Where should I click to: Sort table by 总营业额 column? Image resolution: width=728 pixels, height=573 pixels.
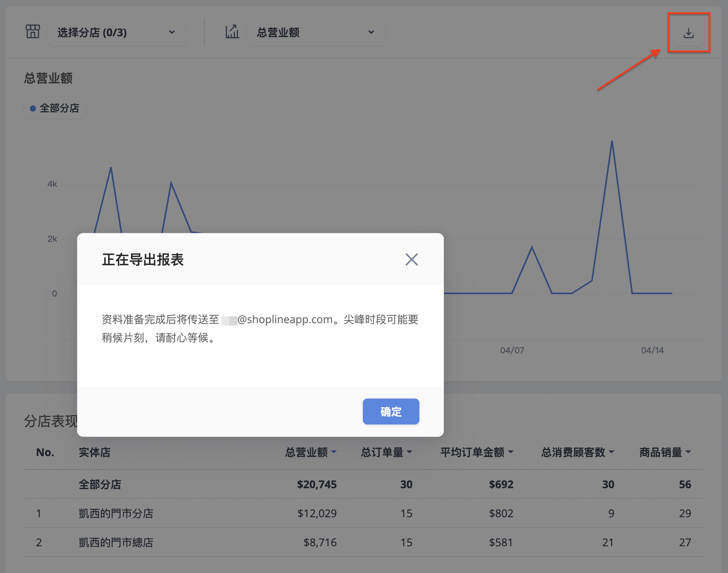(x=311, y=452)
